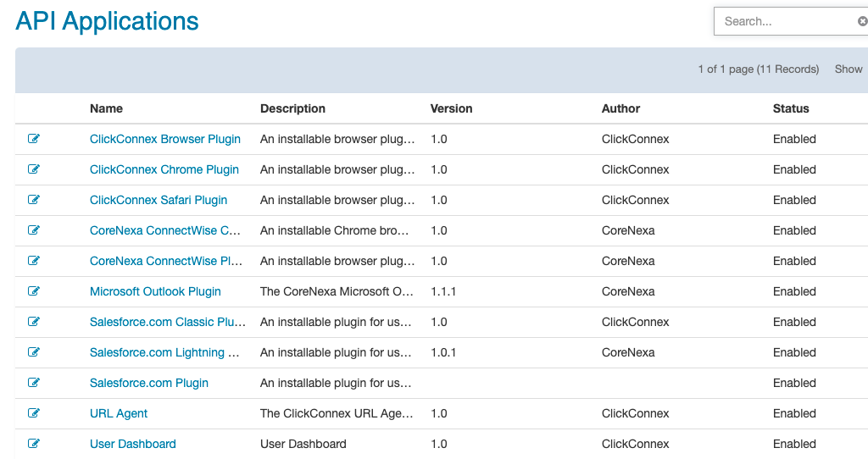Edit the Salesforce.com Lightning entry
The width and height of the screenshot is (868, 459).
tap(34, 351)
